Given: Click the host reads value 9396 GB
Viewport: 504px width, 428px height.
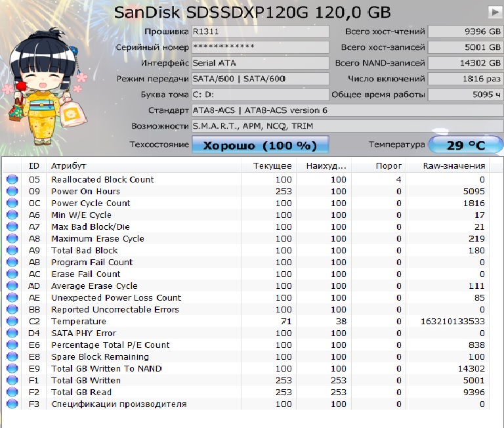Looking at the screenshot, I should click(465, 32).
